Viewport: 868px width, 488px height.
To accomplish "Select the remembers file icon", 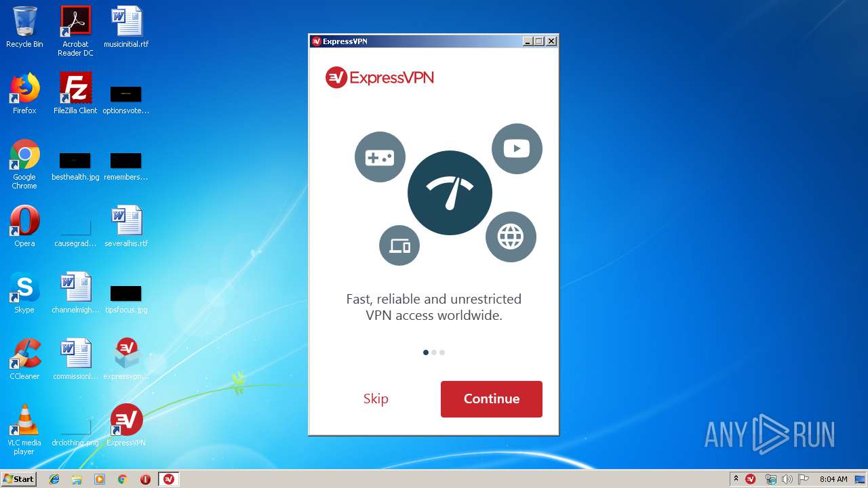I will pos(126,166).
